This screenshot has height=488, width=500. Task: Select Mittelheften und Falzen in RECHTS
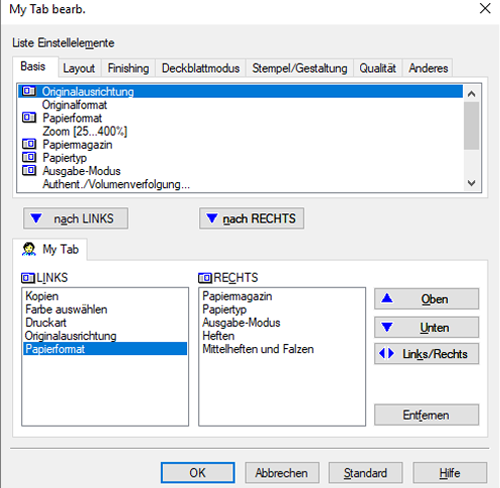282,349
